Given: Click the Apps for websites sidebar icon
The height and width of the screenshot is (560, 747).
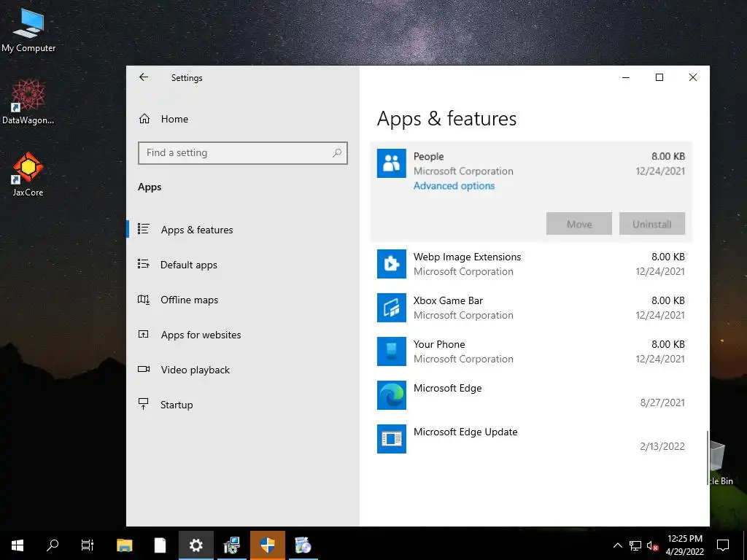Looking at the screenshot, I should (144, 334).
